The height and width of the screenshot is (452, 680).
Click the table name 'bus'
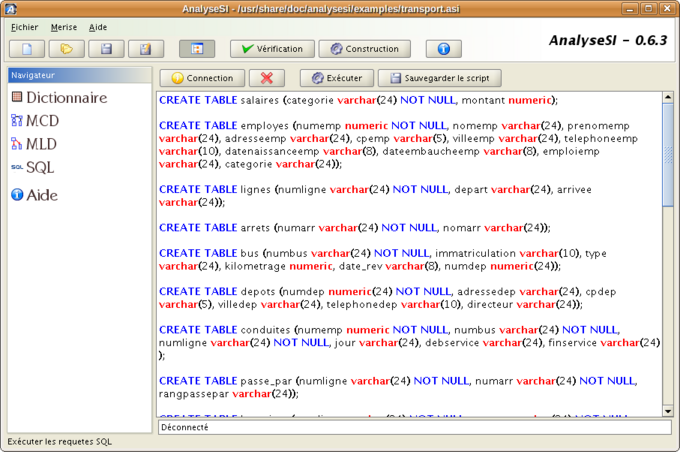[249, 253]
